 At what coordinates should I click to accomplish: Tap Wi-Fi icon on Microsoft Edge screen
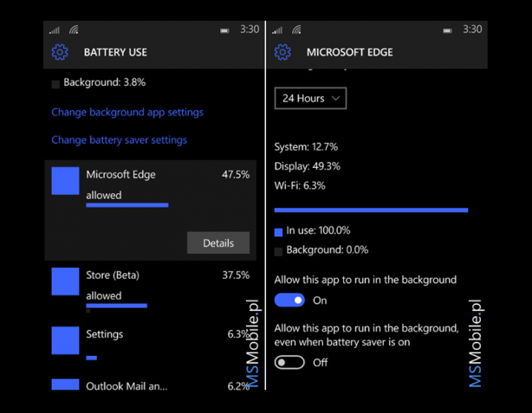[296, 29]
